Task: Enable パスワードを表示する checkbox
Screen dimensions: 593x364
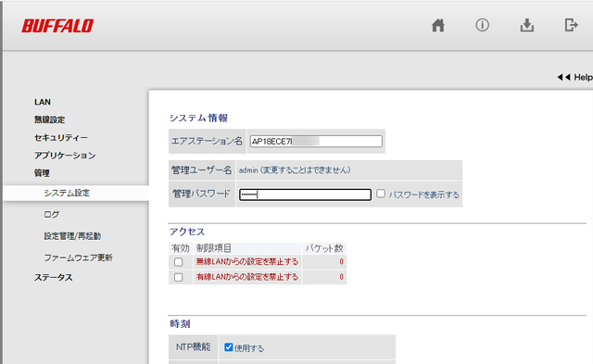Action: pyautogui.click(x=381, y=194)
